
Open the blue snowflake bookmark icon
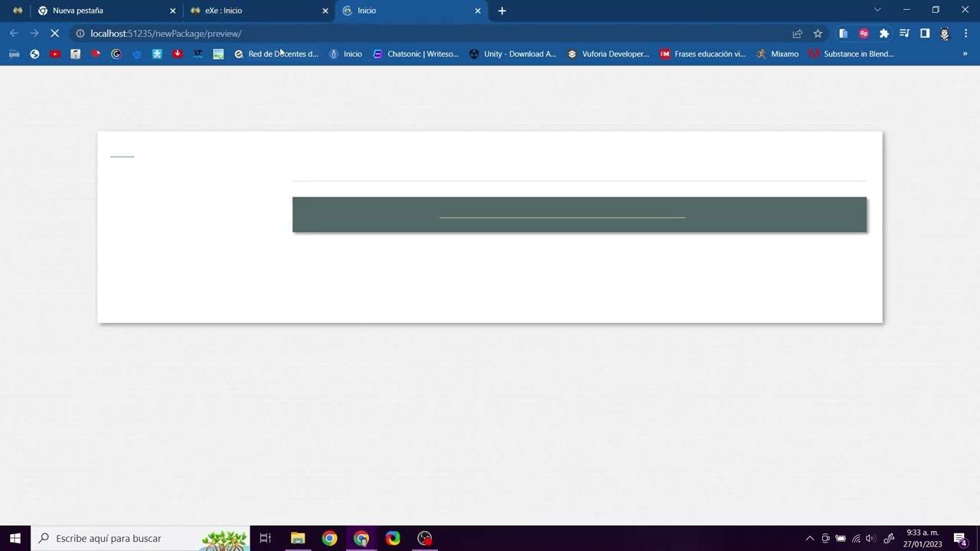click(157, 54)
